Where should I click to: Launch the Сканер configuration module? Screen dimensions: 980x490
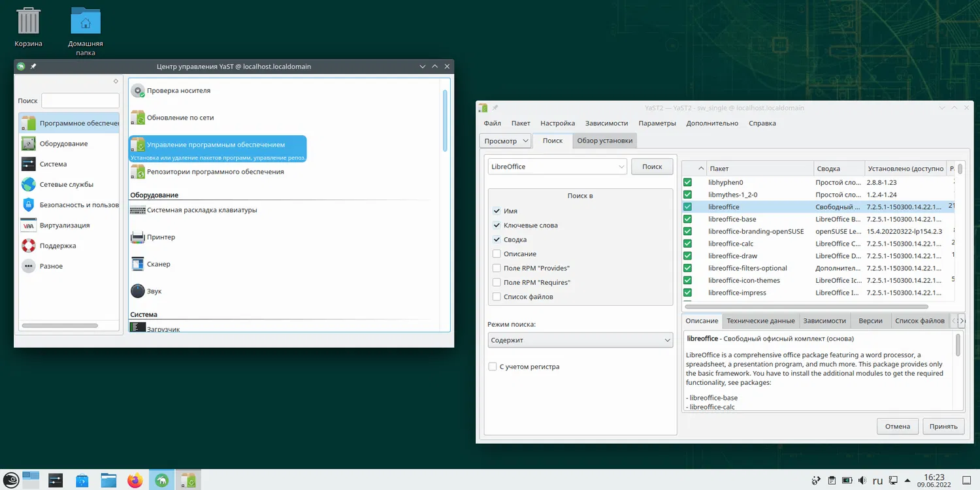coord(150,264)
